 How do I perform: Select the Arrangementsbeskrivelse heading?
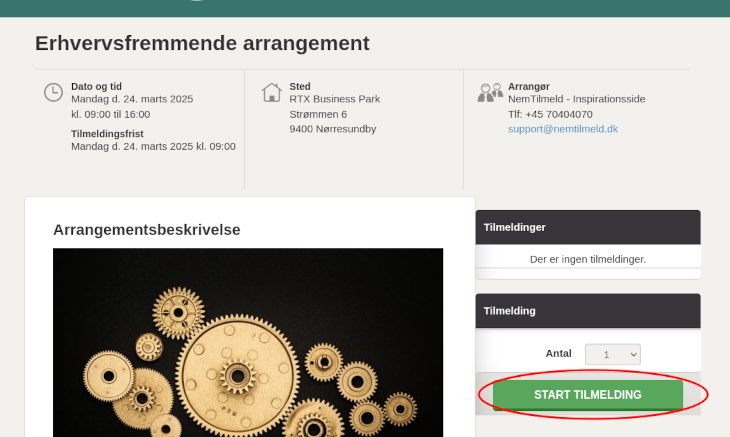tap(147, 230)
